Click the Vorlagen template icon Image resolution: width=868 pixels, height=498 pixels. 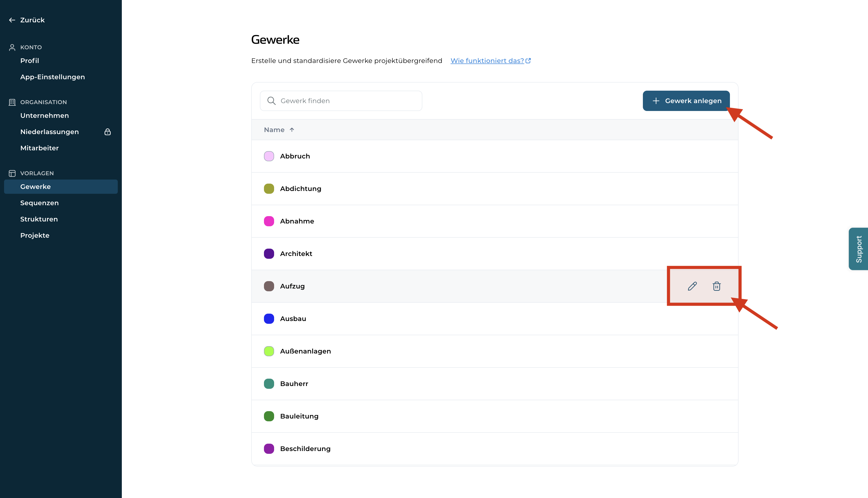tap(12, 173)
